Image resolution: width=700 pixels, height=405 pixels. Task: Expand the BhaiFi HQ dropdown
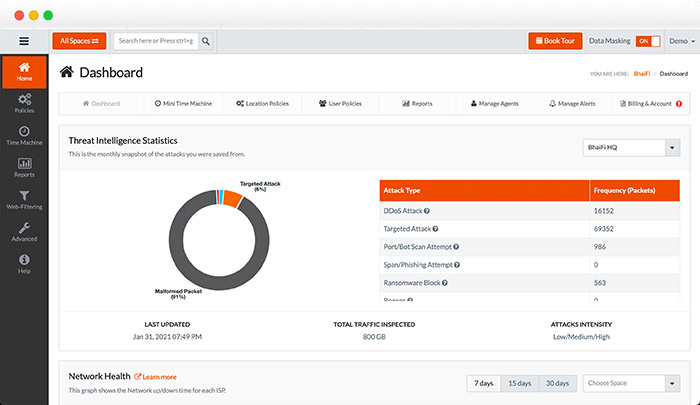tap(630, 148)
